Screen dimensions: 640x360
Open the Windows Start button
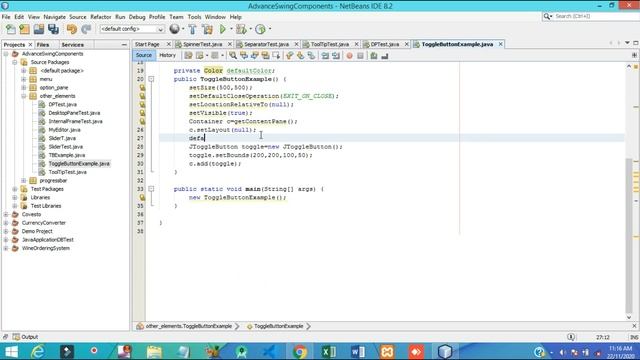tap(11, 351)
